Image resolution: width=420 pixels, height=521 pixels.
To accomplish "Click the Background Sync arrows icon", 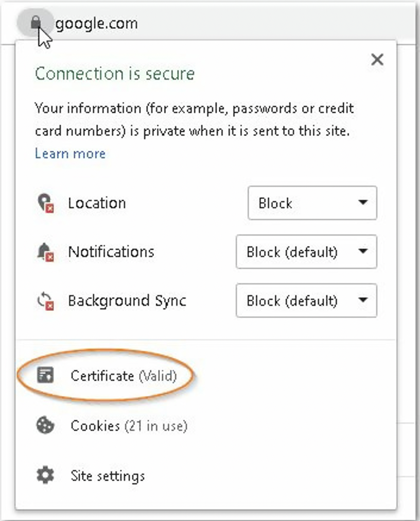I will 45,301.
